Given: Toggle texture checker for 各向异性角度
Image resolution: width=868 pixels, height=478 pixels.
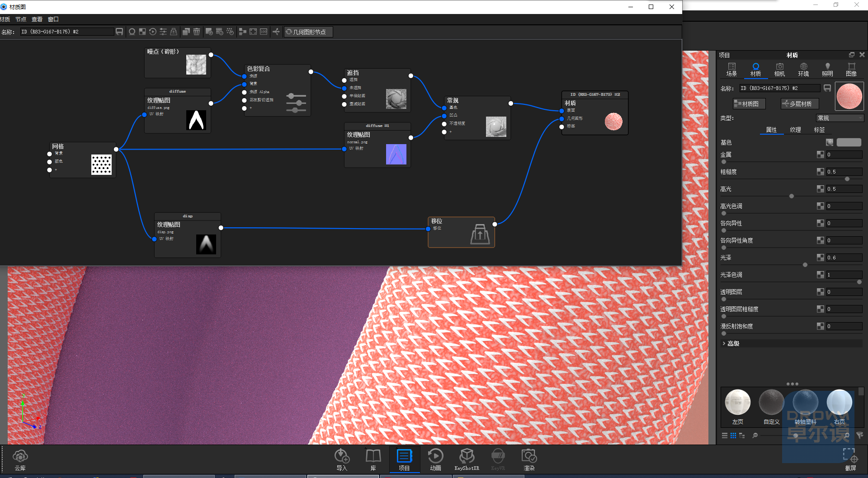Looking at the screenshot, I should (820, 240).
